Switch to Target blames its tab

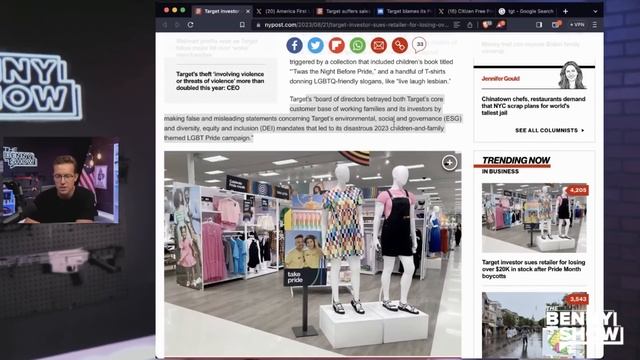(x=404, y=11)
